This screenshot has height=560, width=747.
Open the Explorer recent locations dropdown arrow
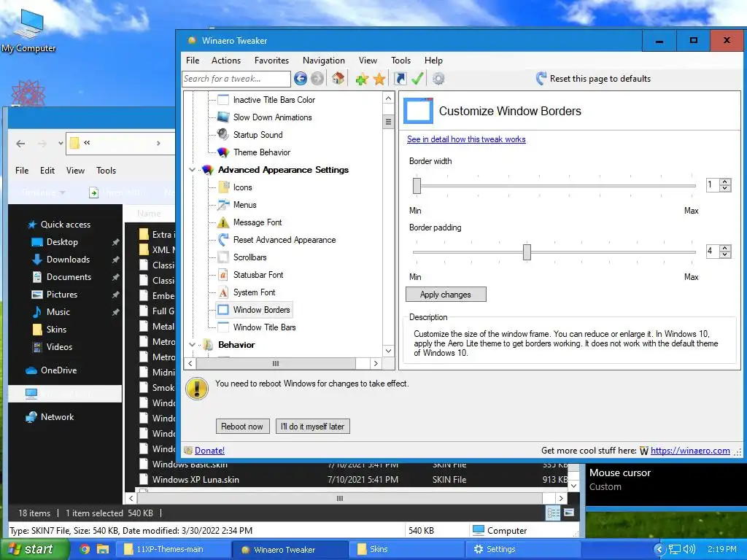[61, 143]
